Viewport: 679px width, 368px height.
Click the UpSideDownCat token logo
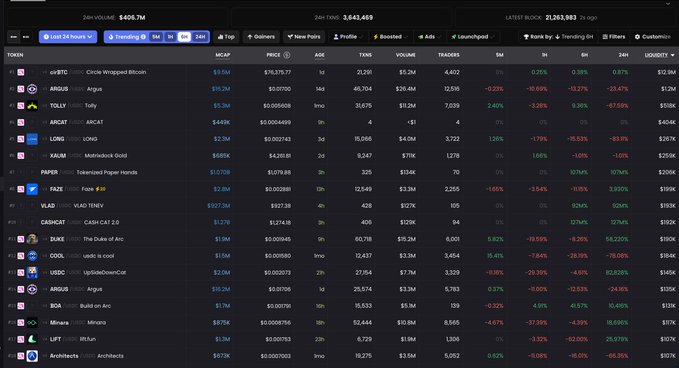(32, 272)
